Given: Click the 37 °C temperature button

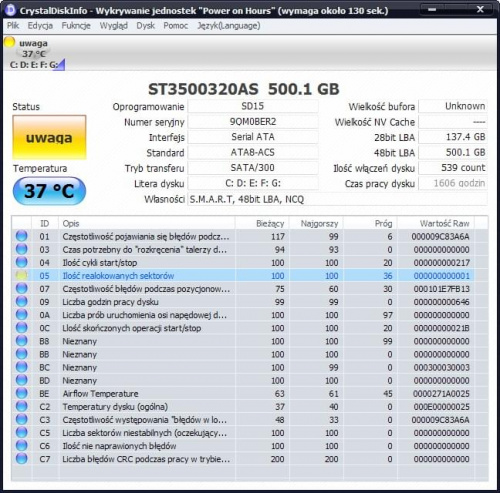Looking at the screenshot, I should [49, 191].
